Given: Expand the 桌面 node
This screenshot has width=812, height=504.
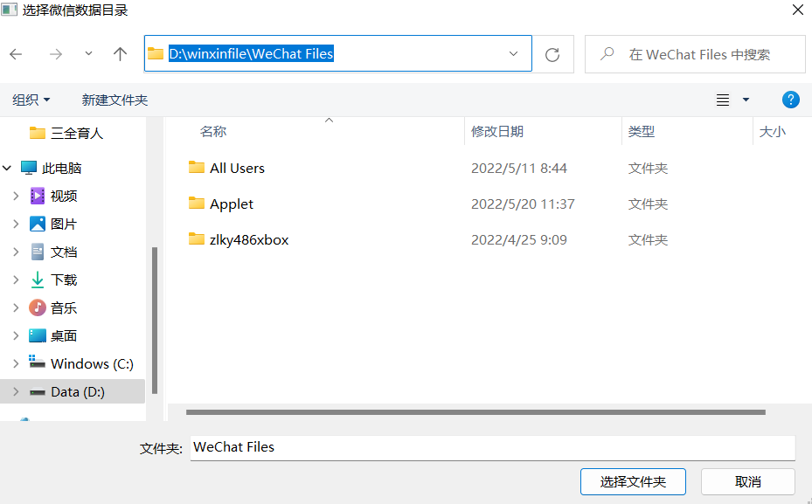Looking at the screenshot, I should 16,335.
